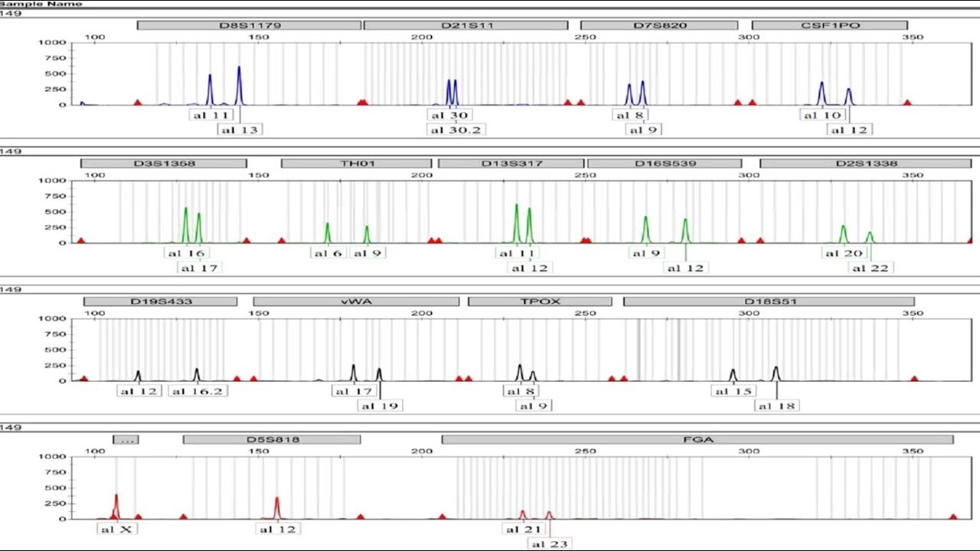Highlight allele label "al 12" under D19S433

pyautogui.click(x=139, y=391)
